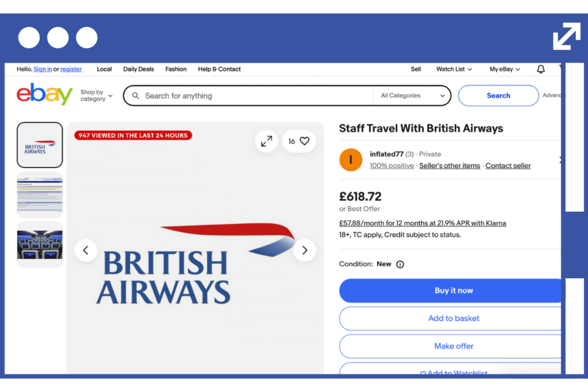Expand the Shop by category menu

pos(96,96)
